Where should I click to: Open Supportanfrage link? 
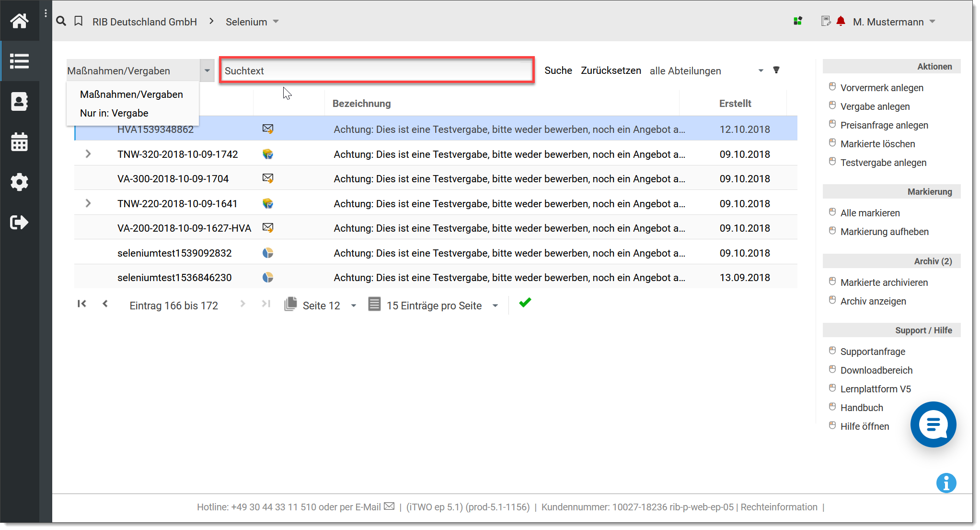coord(873,352)
